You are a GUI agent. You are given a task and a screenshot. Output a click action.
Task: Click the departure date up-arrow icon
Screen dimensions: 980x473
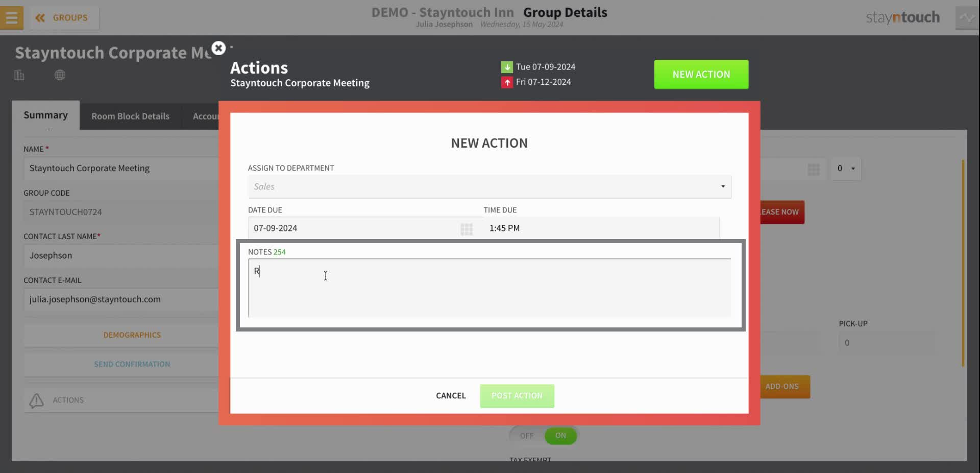(507, 82)
